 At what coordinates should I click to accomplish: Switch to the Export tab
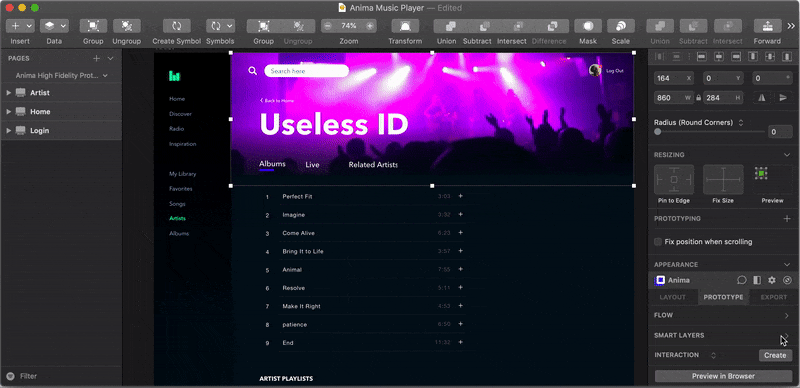click(x=773, y=297)
